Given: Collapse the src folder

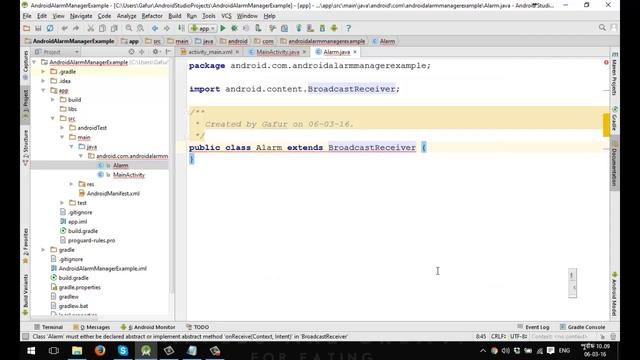Looking at the screenshot, I should tap(53, 118).
